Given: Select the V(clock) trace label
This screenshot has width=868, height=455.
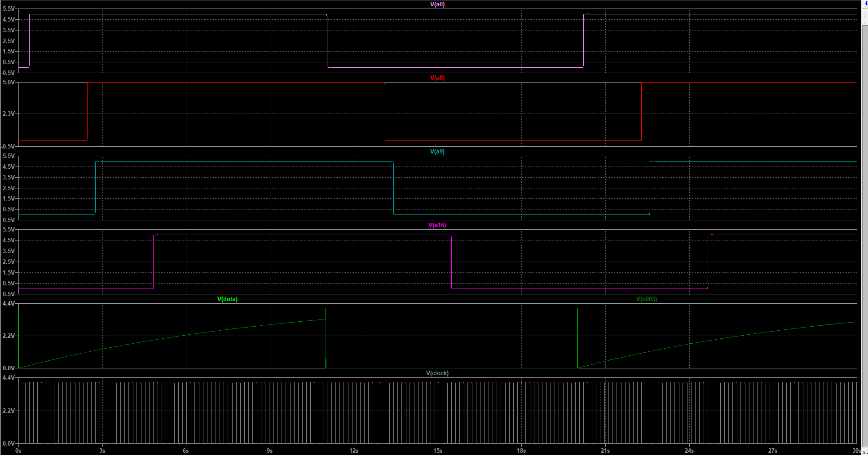Looking at the screenshot, I should (437, 373).
